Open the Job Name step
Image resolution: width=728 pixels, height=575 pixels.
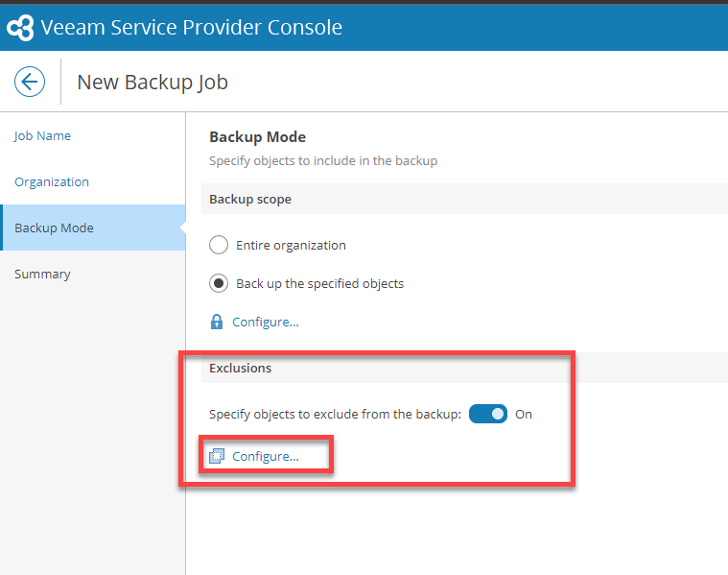click(43, 136)
